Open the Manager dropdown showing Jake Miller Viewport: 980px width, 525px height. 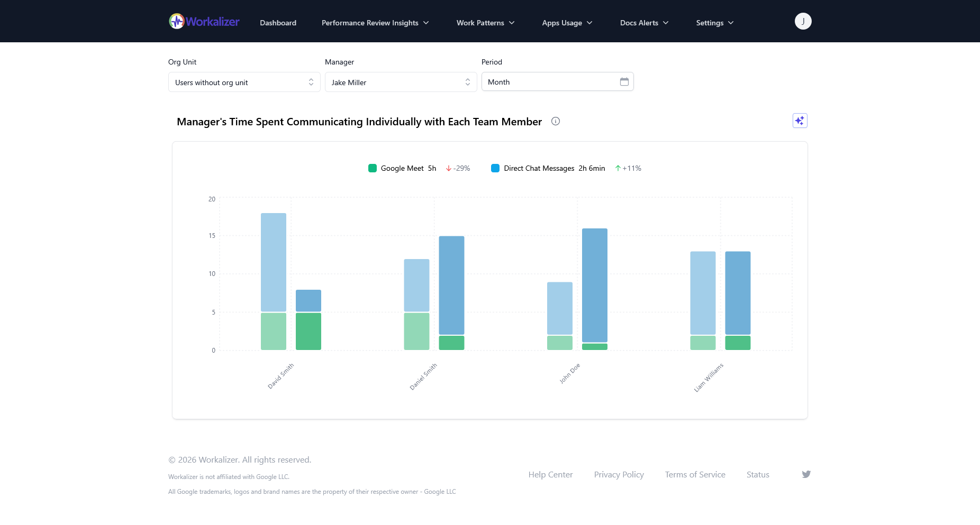coord(401,82)
